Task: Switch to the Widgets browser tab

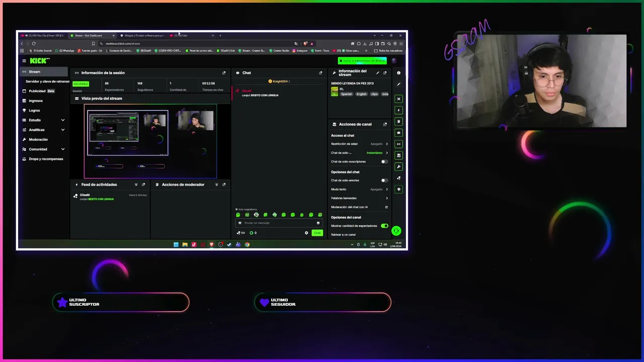Action: 142,36
